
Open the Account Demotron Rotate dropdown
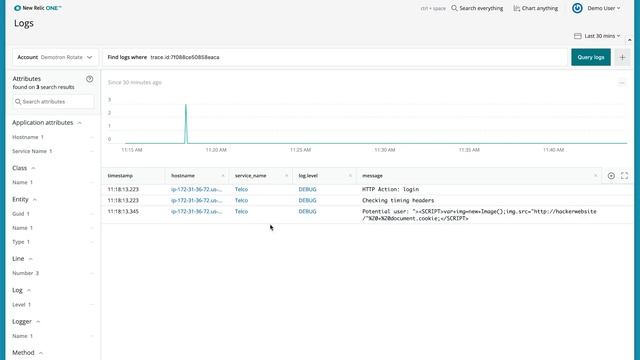point(55,57)
